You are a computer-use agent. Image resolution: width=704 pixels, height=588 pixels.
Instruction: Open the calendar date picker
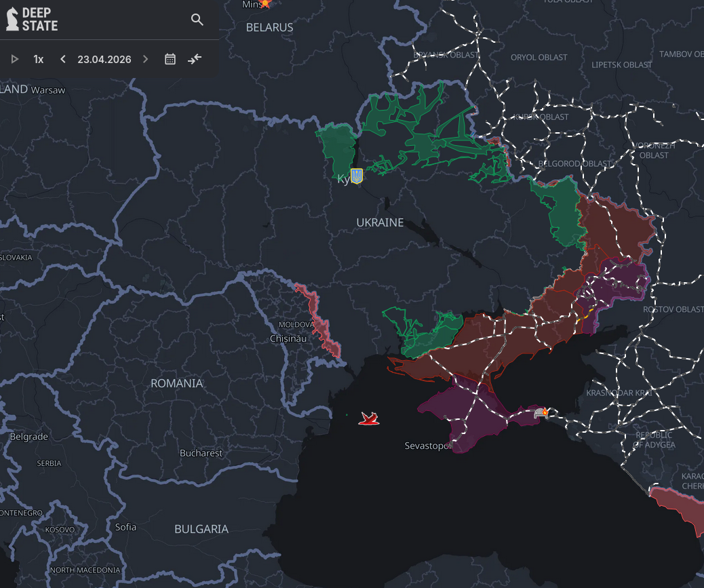click(170, 59)
